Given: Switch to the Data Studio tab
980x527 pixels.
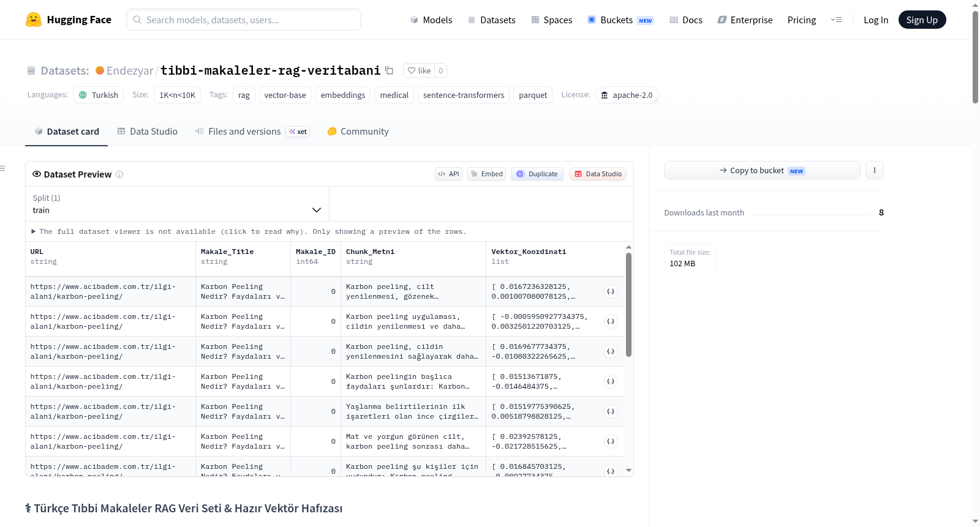Looking at the screenshot, I should pos(148,132).
